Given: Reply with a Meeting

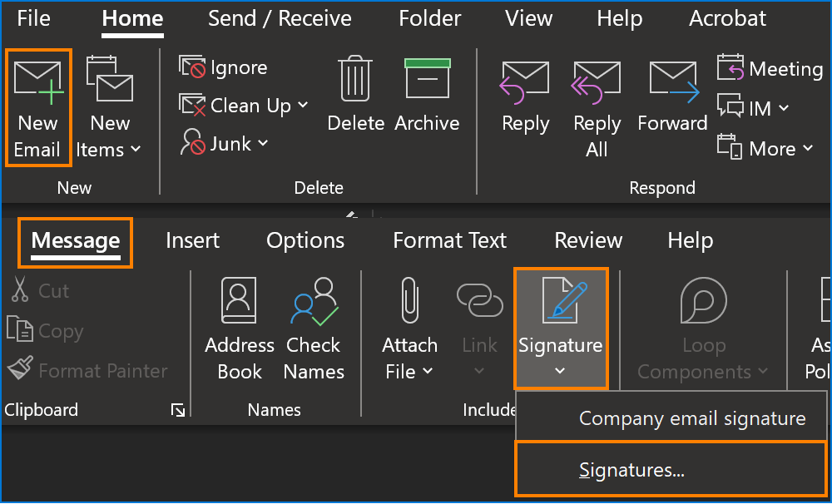Looking at the screenshot, I should click(x=770, y=69).
